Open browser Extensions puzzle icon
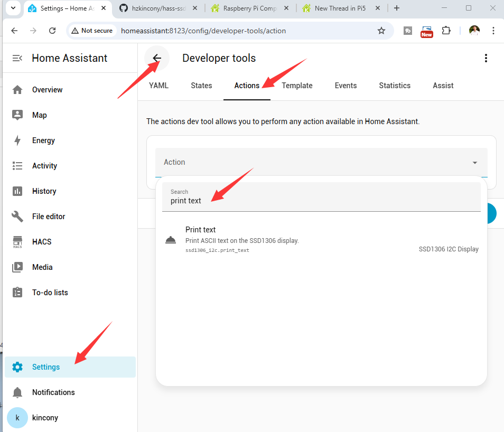504x432 pixels. [446, 31]
